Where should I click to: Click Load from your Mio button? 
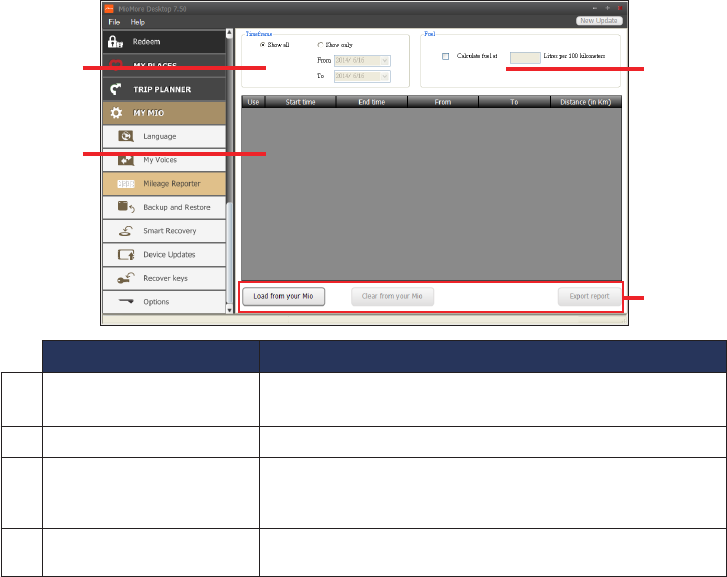coord(283,296)
